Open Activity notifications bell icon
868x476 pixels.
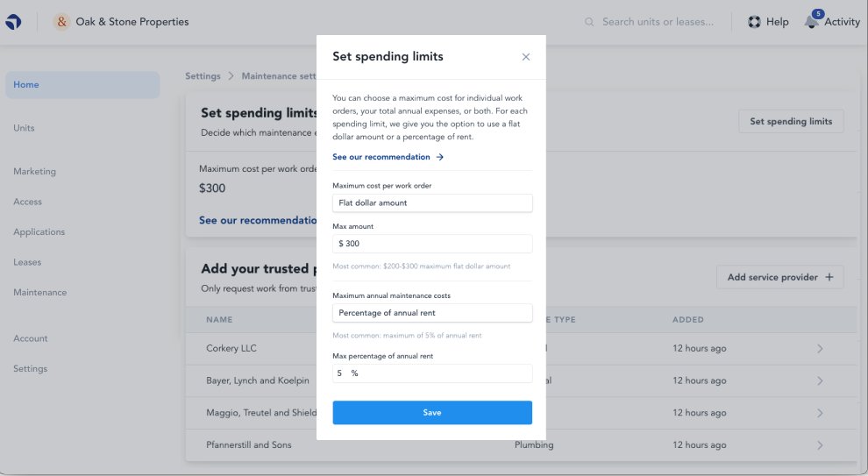(x=812, y=21)
